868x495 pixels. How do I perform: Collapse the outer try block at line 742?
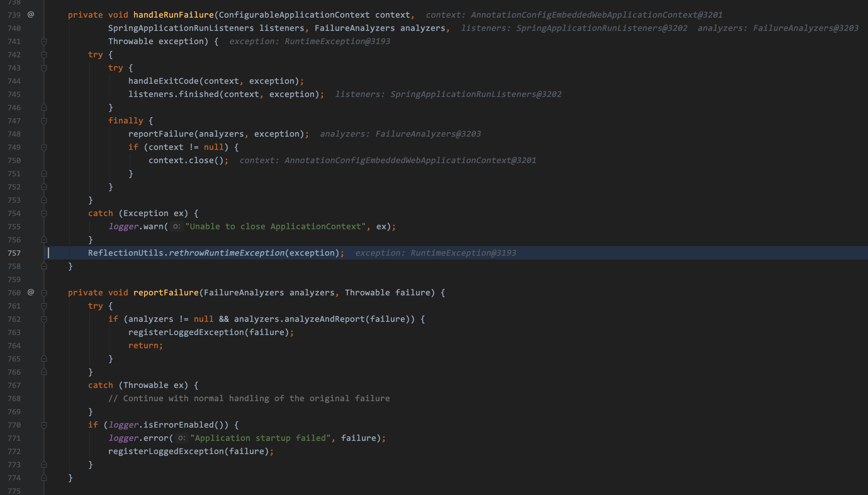click(44, 55)
